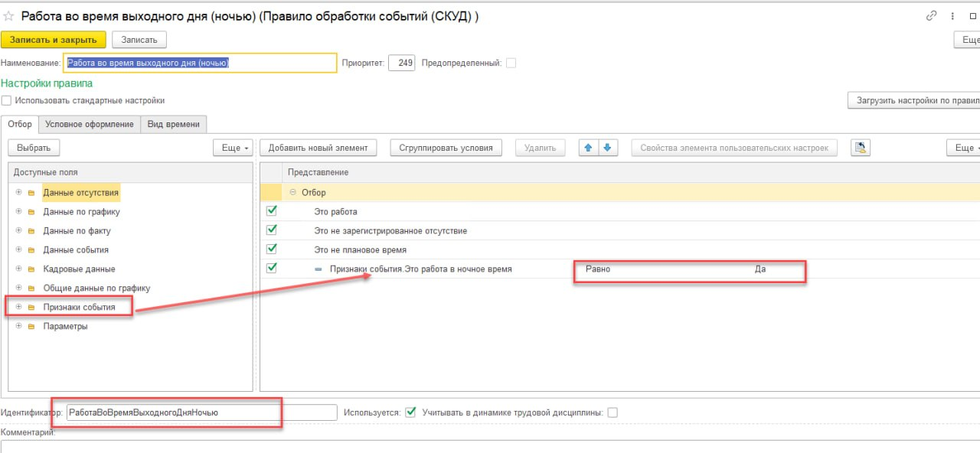The width and height of the screenshot is (980, 453).
Task: Collapse the Отбор group in conditions list
Action: coord(293,193)
